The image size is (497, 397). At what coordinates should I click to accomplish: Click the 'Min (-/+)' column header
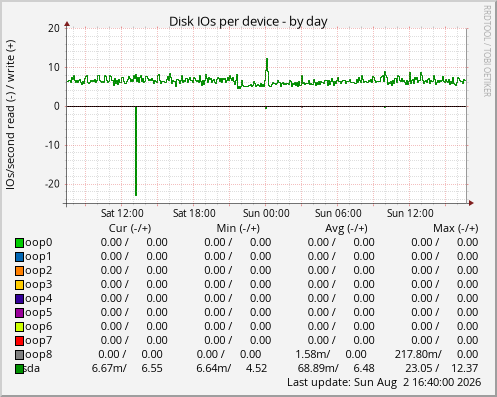click(x=238, y=229)
